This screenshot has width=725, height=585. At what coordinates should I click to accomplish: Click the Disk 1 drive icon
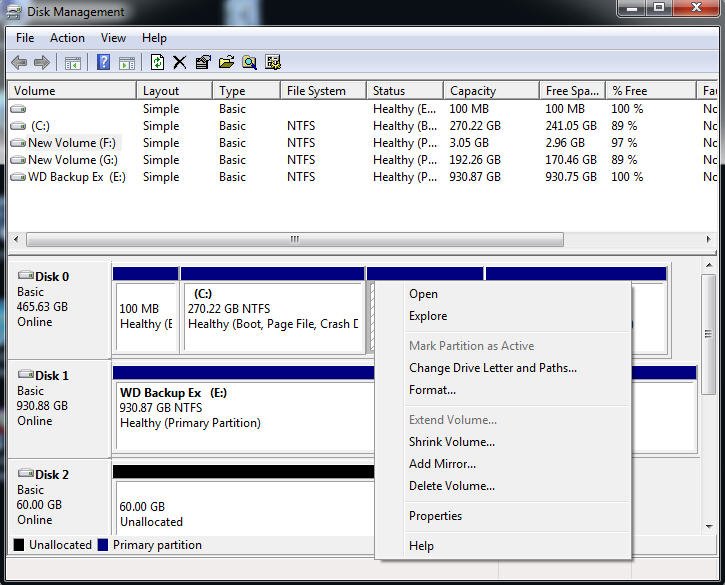pyautogui.click(x=25, y=374)
